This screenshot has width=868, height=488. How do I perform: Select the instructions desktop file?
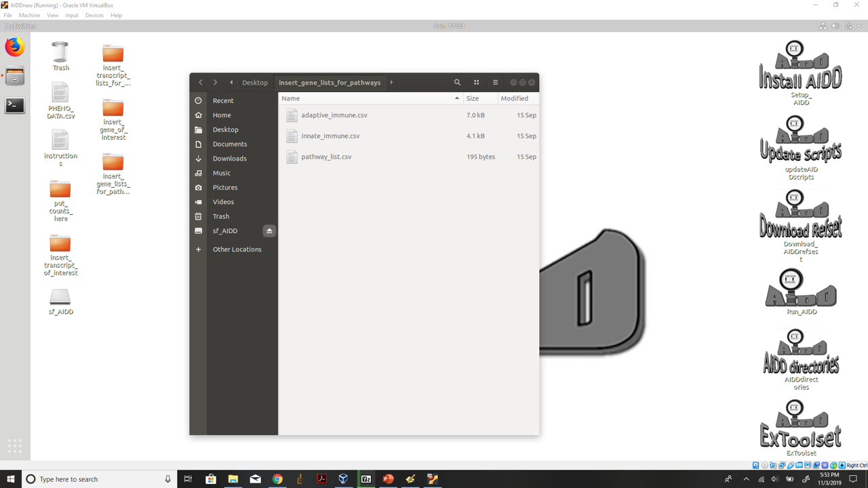point(60,148)
